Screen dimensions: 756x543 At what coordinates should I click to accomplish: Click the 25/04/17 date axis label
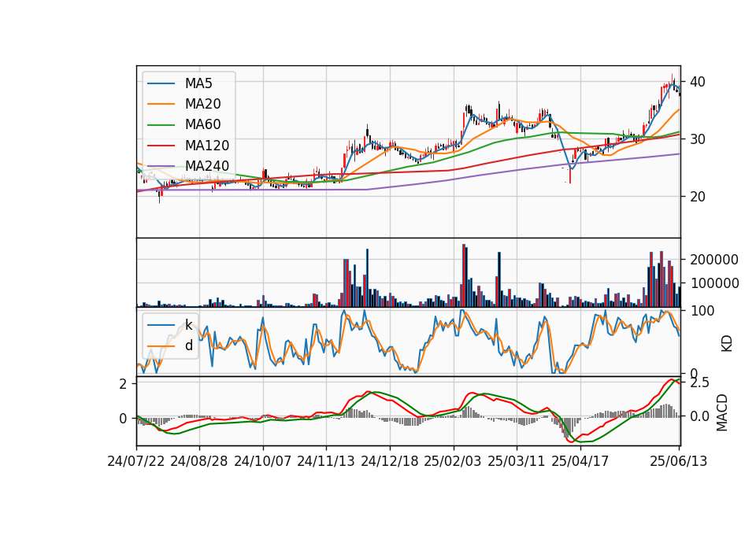pyautogui.click(x=580, y=461)
